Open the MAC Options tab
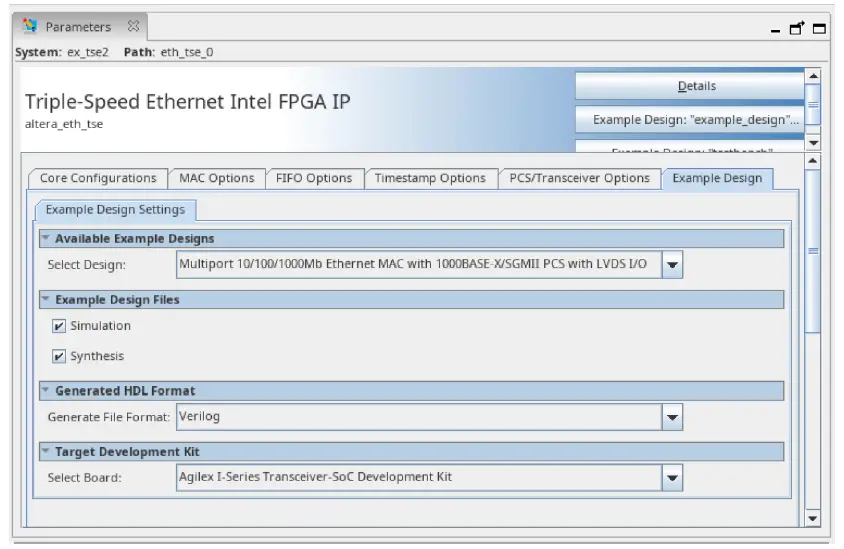844x549 pixels. (x=216, y=178)
